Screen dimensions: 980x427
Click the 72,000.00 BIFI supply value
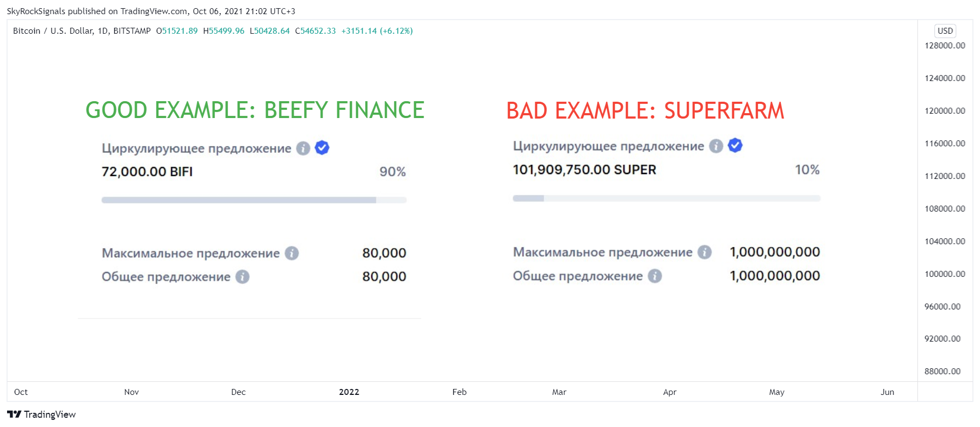(x=147, y=172)
